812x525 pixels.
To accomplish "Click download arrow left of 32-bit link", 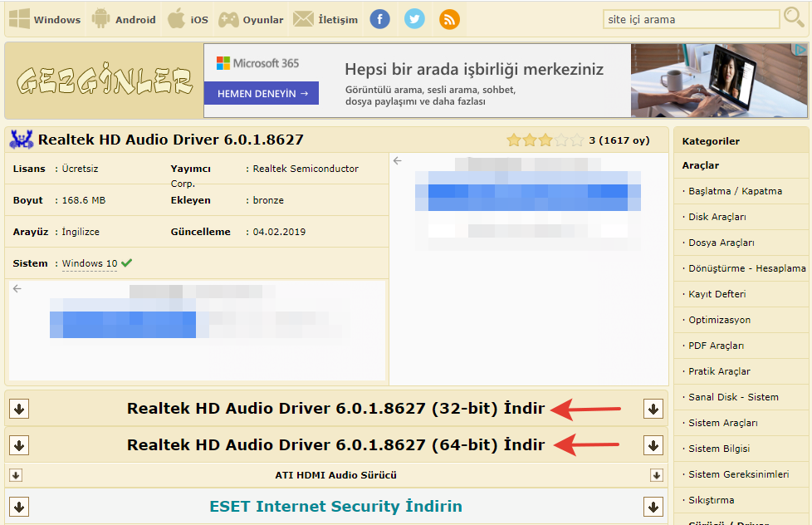I will coord(20,409).
